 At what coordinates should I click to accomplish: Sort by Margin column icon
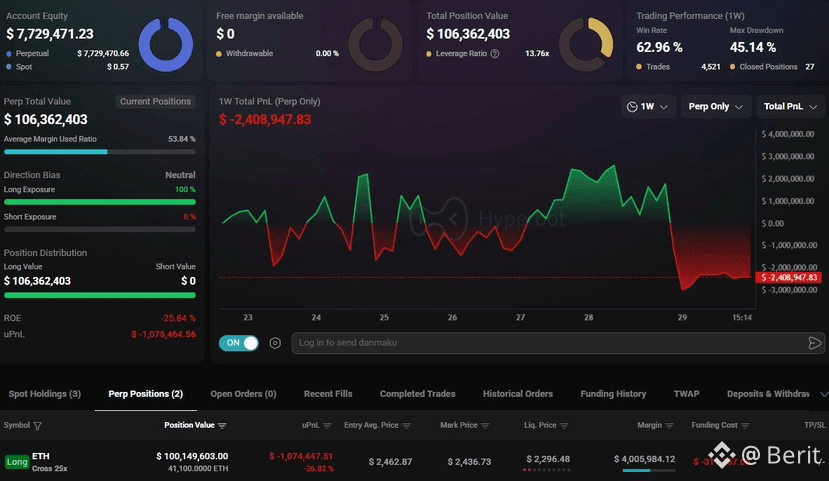click(x=669, y=426)
